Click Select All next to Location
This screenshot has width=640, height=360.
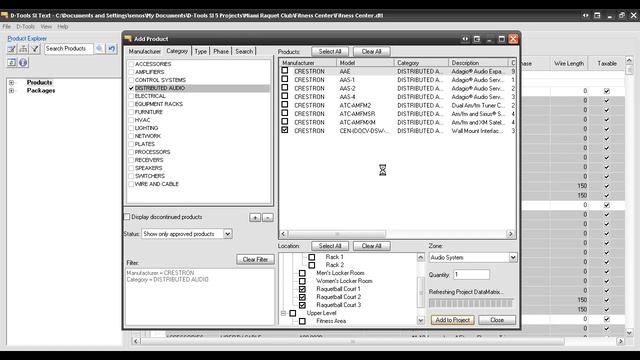click(330, 246)
